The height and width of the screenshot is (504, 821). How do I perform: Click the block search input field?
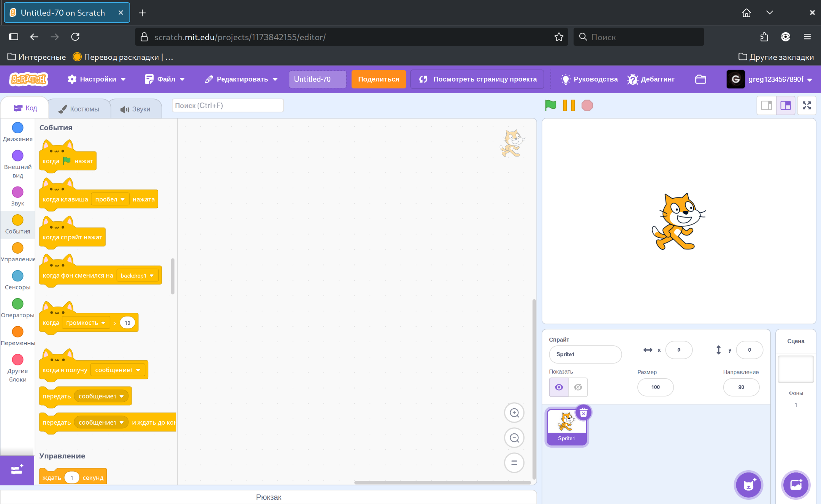click(227, 106)
